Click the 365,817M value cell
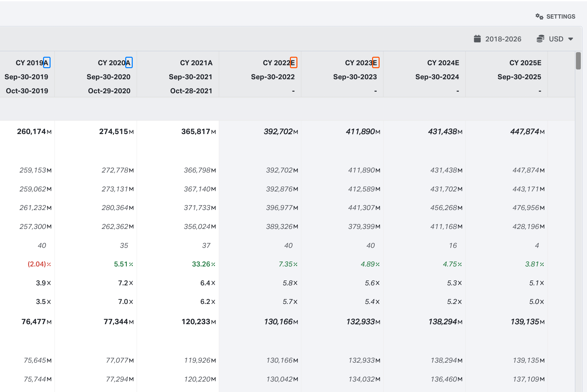Viewport: 587px width, 392px height. (199, 132)
